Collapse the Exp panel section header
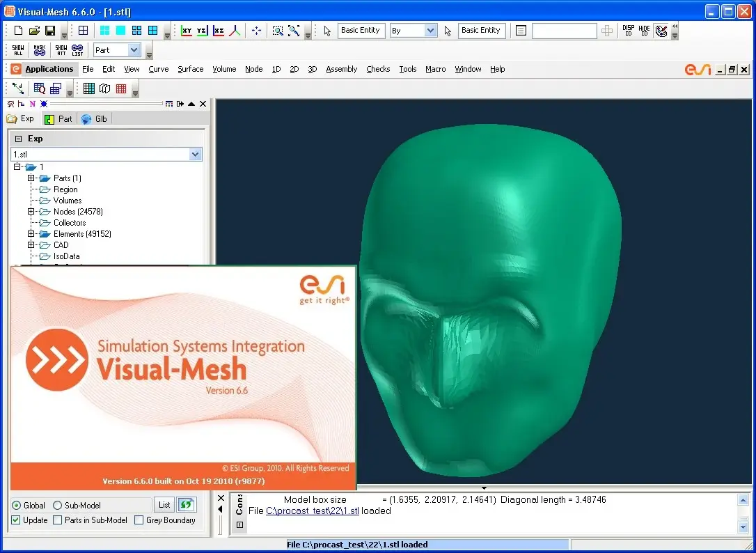The image size is (756, 553). point(18,139)
